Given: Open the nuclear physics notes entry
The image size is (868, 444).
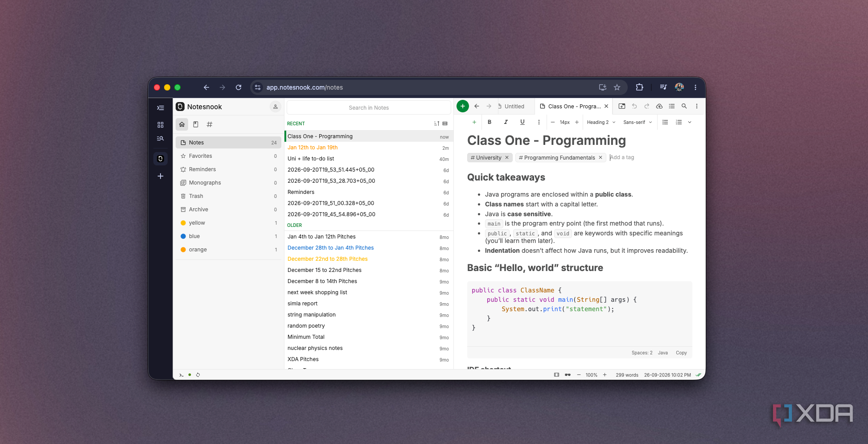Looking at the screenshot, I should pyautogui.click(x=368, y=348).
